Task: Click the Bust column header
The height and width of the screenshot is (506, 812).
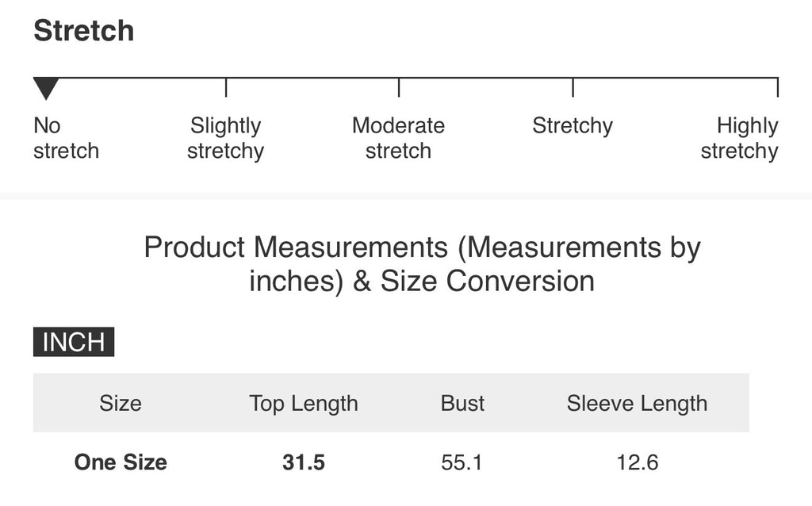Action: (462, 403)
